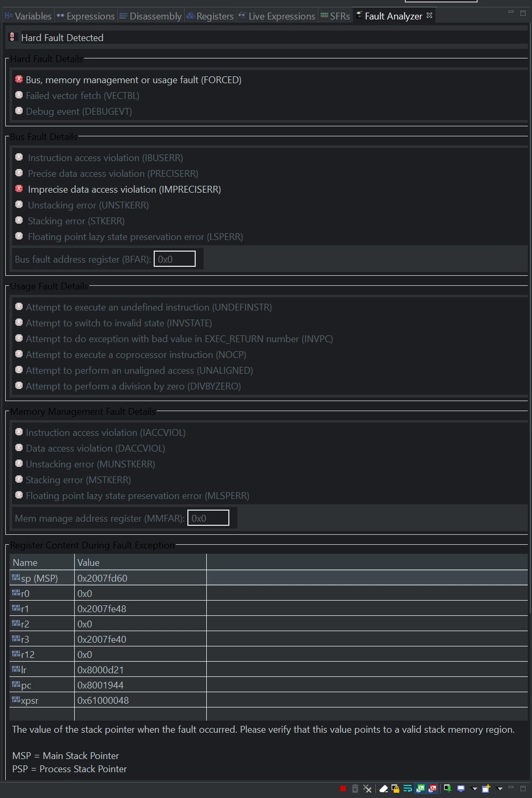Open the dropdown next to Display Selected Console

point(474,789)
